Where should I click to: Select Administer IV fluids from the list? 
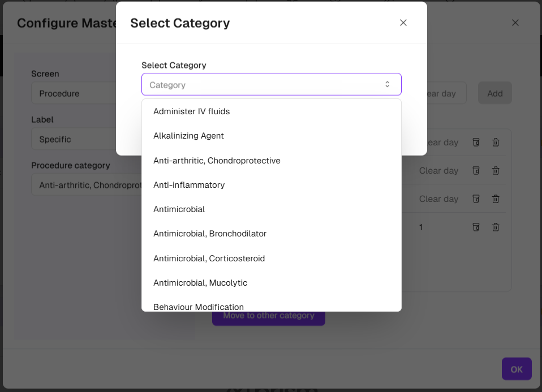192,111
